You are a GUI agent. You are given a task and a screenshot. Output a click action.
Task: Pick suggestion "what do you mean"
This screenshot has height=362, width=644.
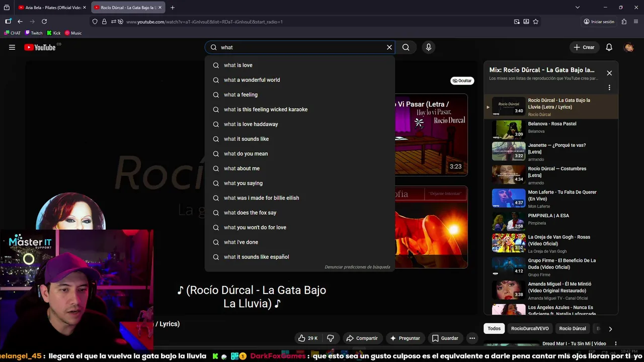pos(300,154)
